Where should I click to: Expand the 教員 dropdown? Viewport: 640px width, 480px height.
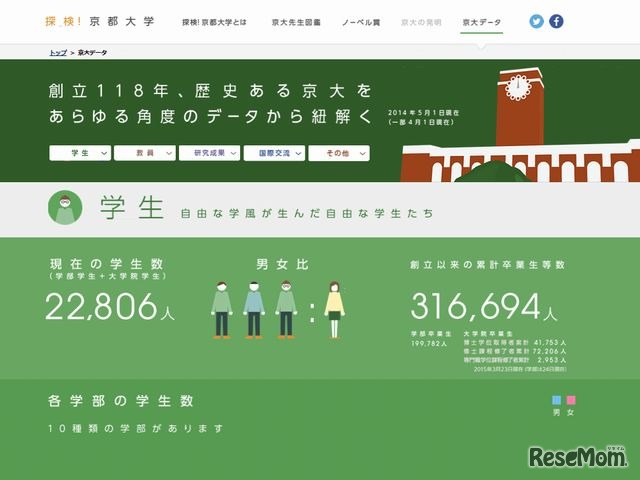(x=145, y=153)
